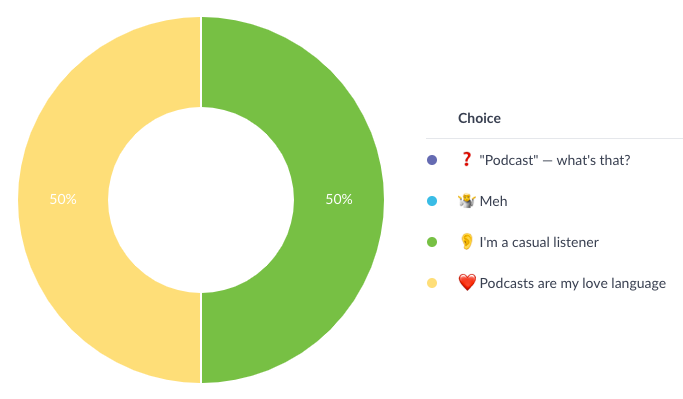Click the bottom divider between chart segments
The width and height of the screenshot is (683, 399).
201,338
